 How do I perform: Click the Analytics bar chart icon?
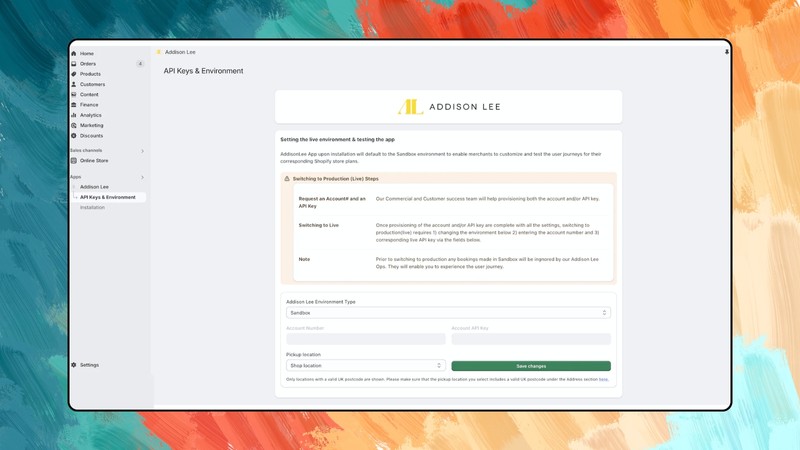coord(73,115)
